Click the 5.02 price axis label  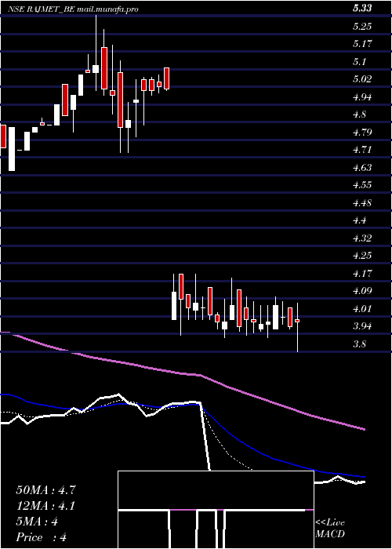362,79
